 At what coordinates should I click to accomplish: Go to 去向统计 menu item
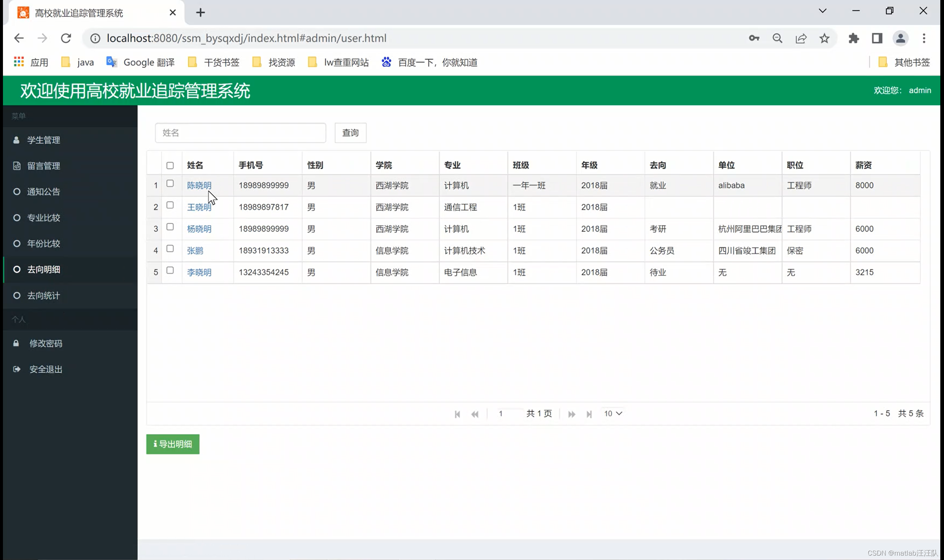tap(44, 295)
